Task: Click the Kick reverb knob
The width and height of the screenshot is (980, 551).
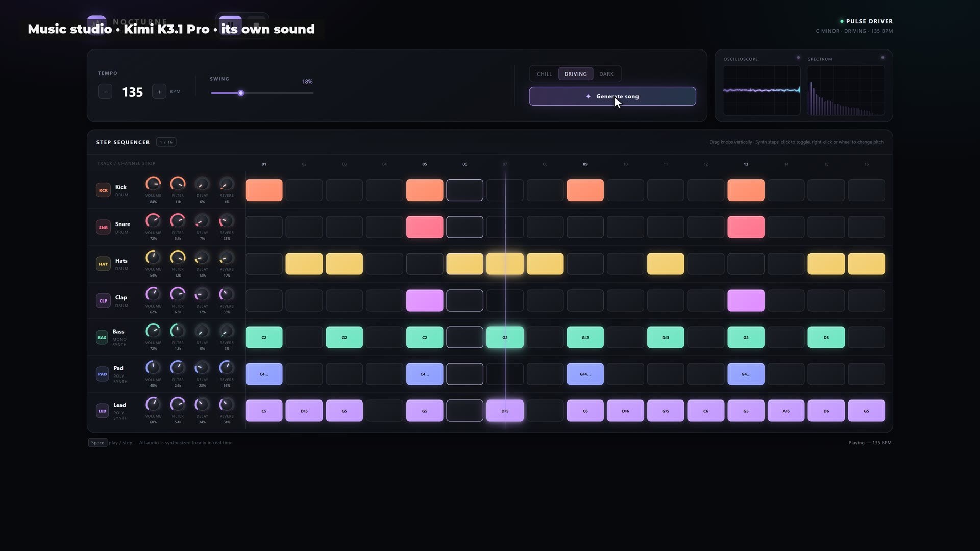Action: [x=227, y=184]
